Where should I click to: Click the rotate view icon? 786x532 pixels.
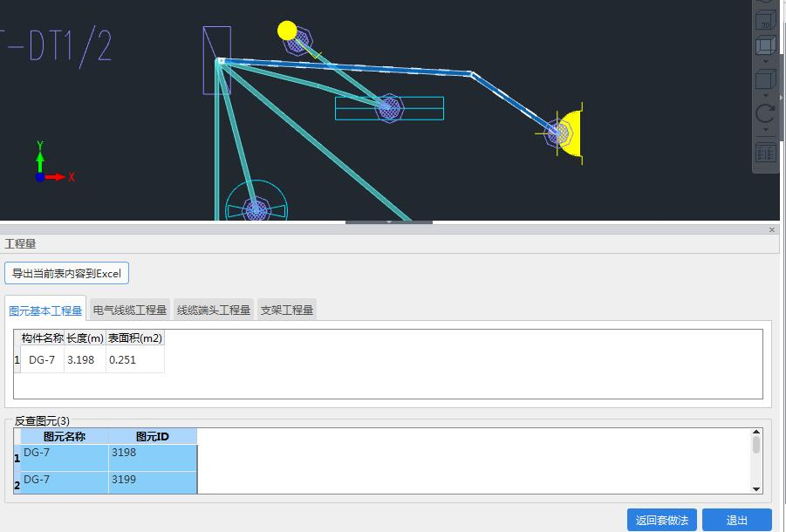point(765,113)
